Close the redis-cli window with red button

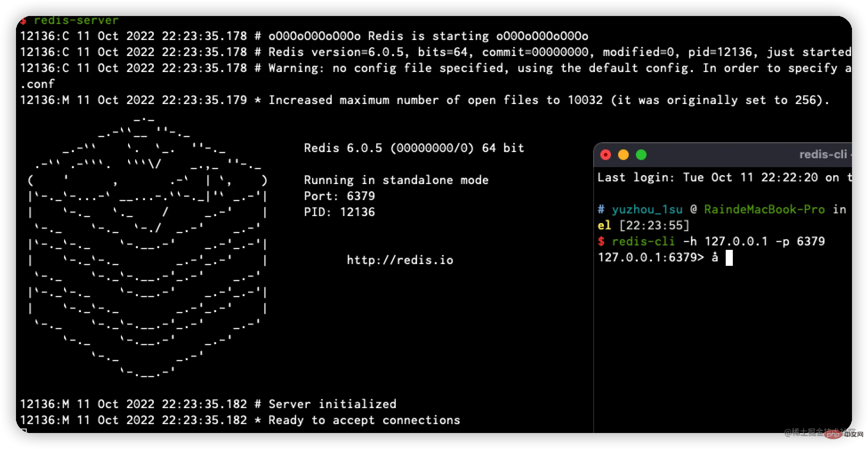click(x=606, y=155)
